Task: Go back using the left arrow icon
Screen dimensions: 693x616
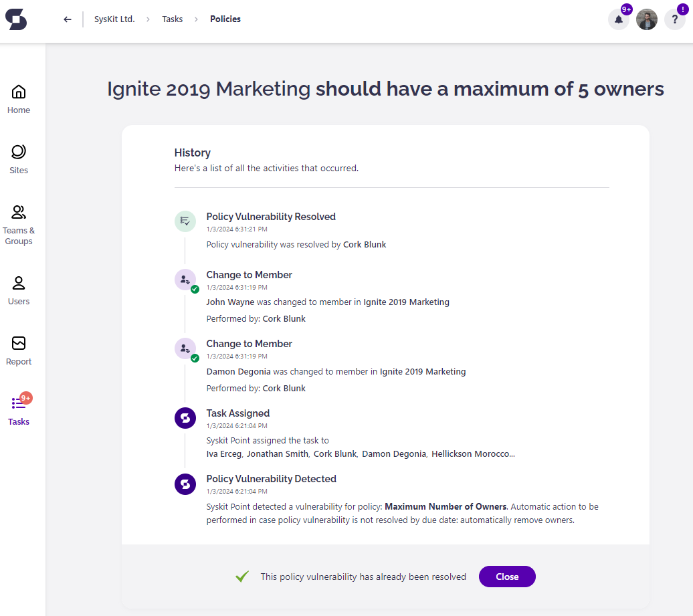Action: (68, 19)
